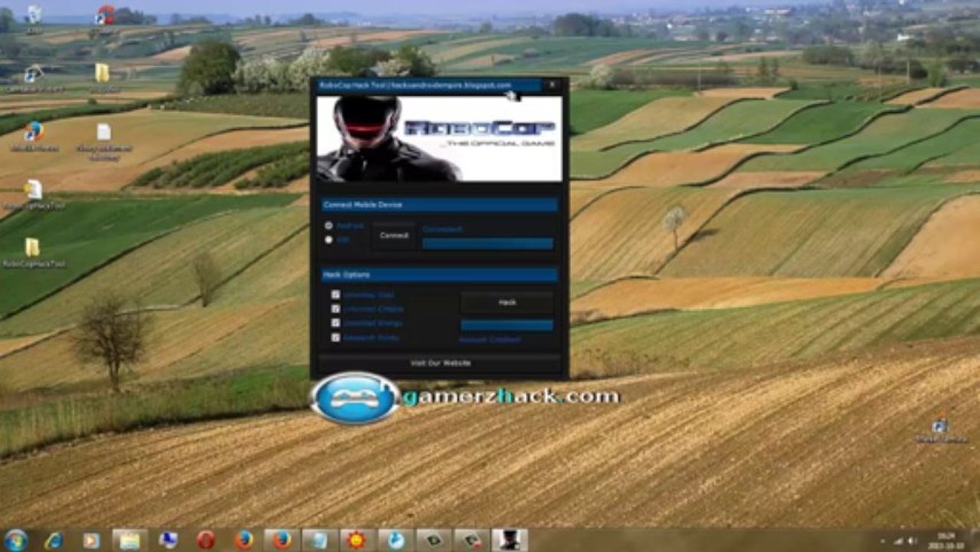This screenshot has width=980, height=552.
Task: Close the RoboCop Hack Tool window
Action: pyautogui.click(x=552, y=84)
